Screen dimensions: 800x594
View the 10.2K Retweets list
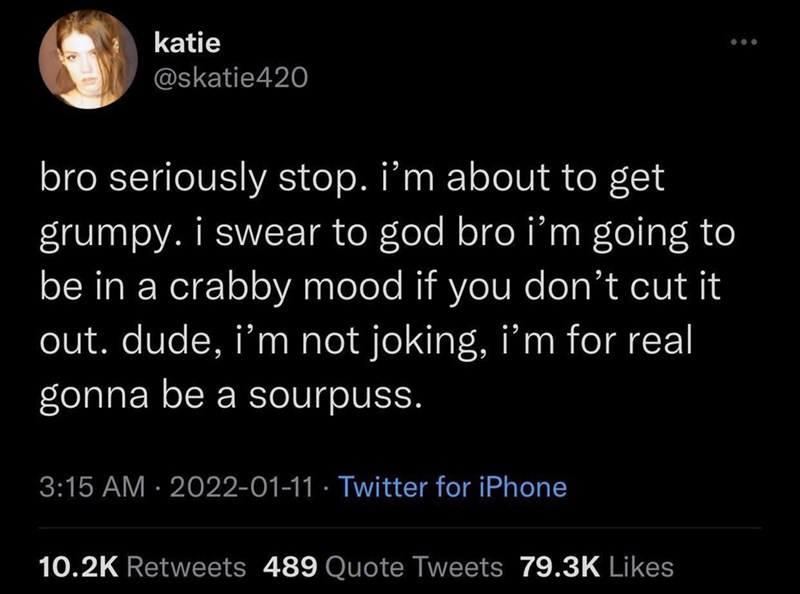pyautogui.click(x=142, y=567)
